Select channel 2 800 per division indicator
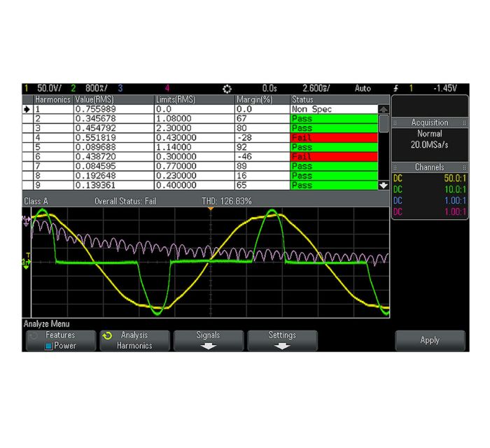Screen dimensions: 490x448 (89, 88)
